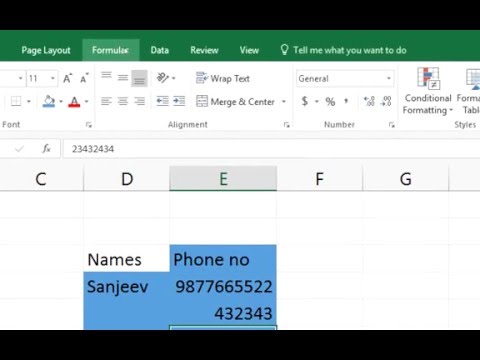Click Merge & Center button
The height and width of the screenshot is (360, 480).
pos(236,101)
